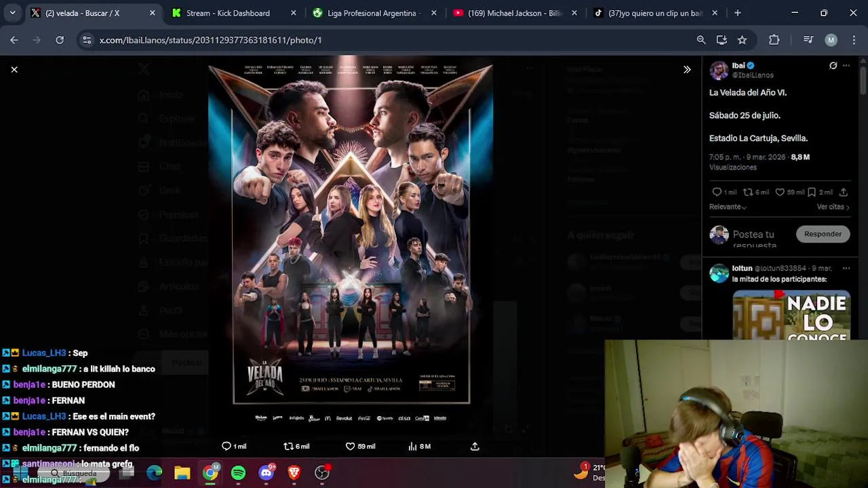
Task: Click reply icon below the photo
Action: point(226,446)
